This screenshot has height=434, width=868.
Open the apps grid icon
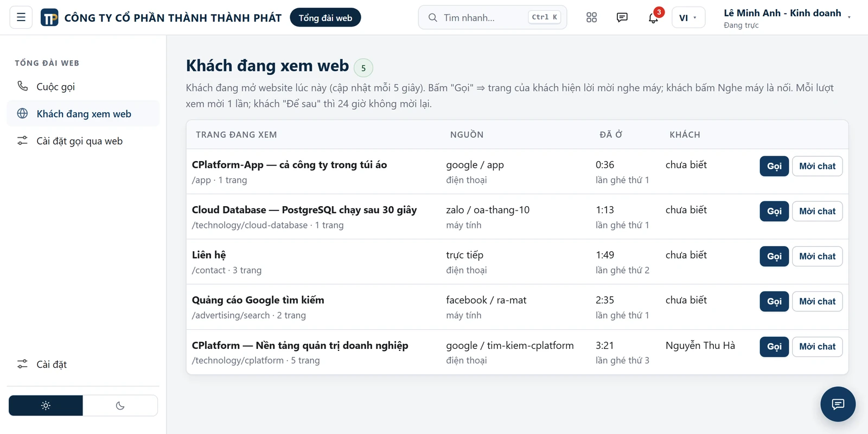[x=591, y=17]
